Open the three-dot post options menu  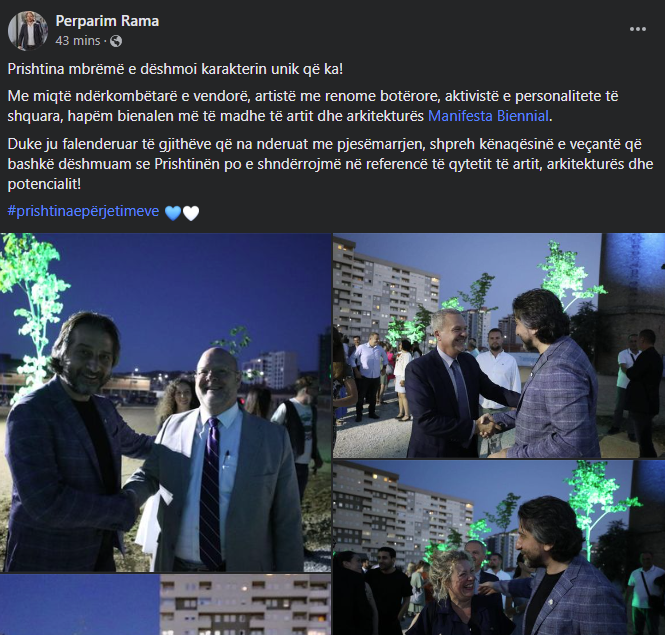pos(637,29)
